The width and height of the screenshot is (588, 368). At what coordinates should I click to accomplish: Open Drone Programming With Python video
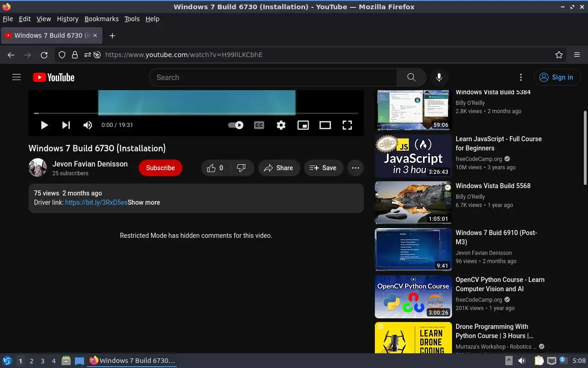coord(494,331)
